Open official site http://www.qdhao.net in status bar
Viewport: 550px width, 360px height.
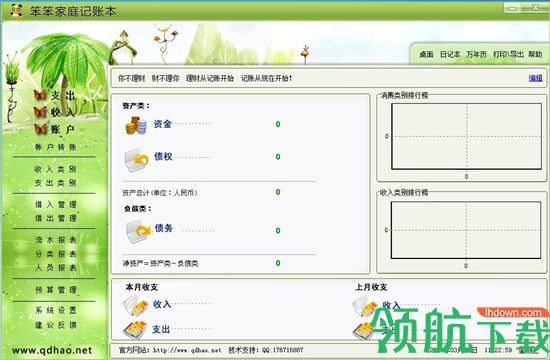188,350
